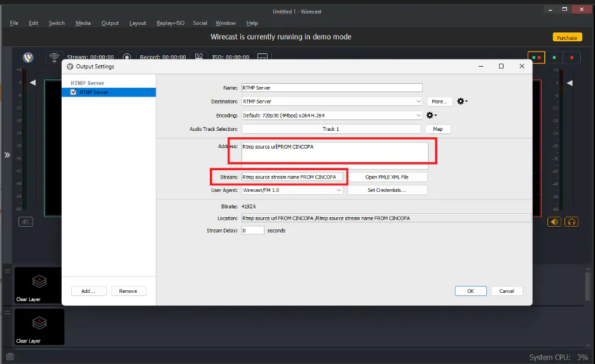Click the Location read-only field
Screen dimensions: 595x364
[x=386, y=218]
